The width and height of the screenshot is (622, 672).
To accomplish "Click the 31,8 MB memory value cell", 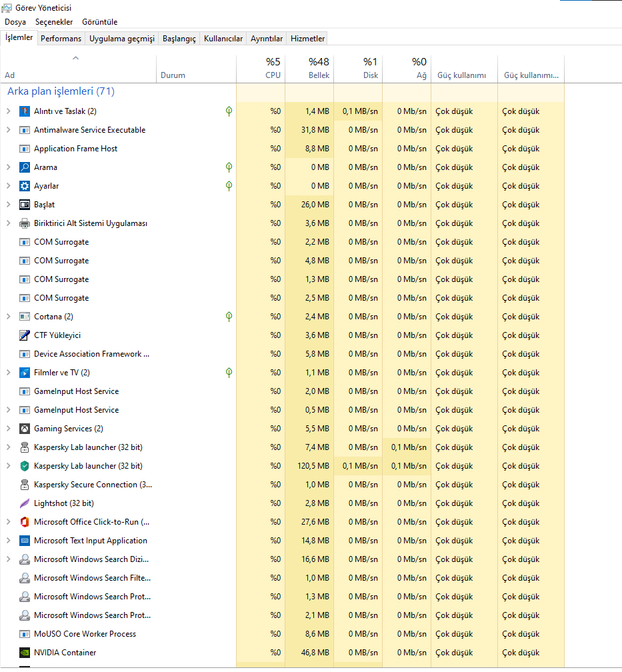I will [309, 130].
